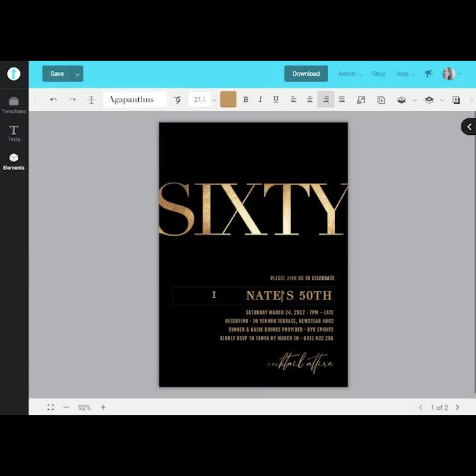Click the send backward layer icon
This screenshot has width=476, height=476.
(x=429, y=100)
